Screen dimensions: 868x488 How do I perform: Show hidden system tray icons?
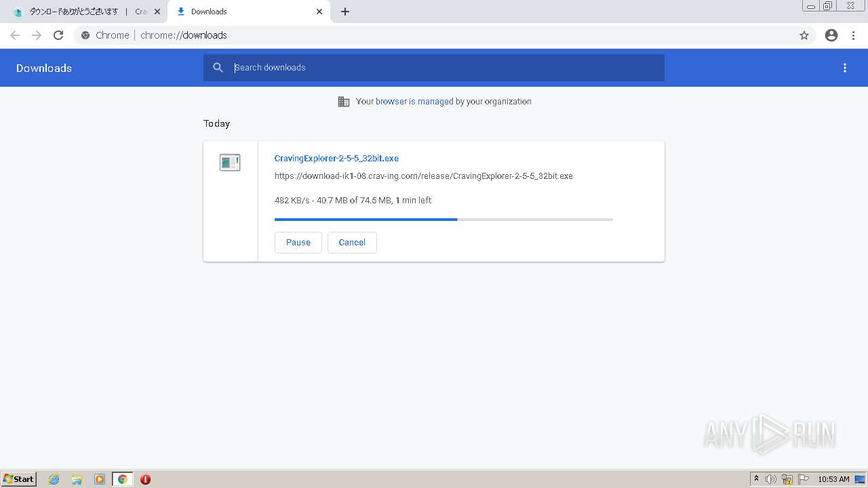click(x=756, y=479)
